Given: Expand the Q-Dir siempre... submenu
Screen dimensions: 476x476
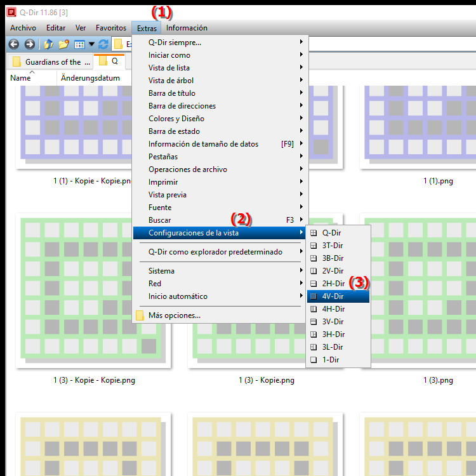Looking at the screenshot, I should [220, 43].
